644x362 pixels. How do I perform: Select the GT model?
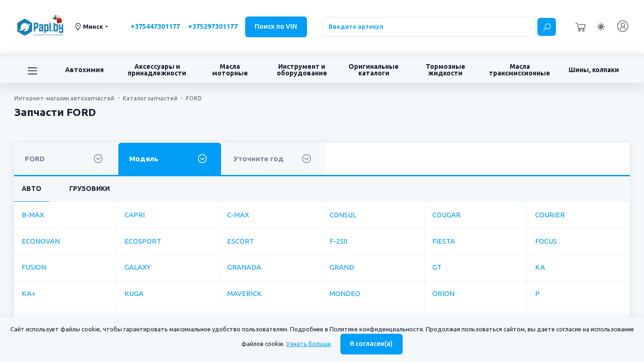coord(437,267)
